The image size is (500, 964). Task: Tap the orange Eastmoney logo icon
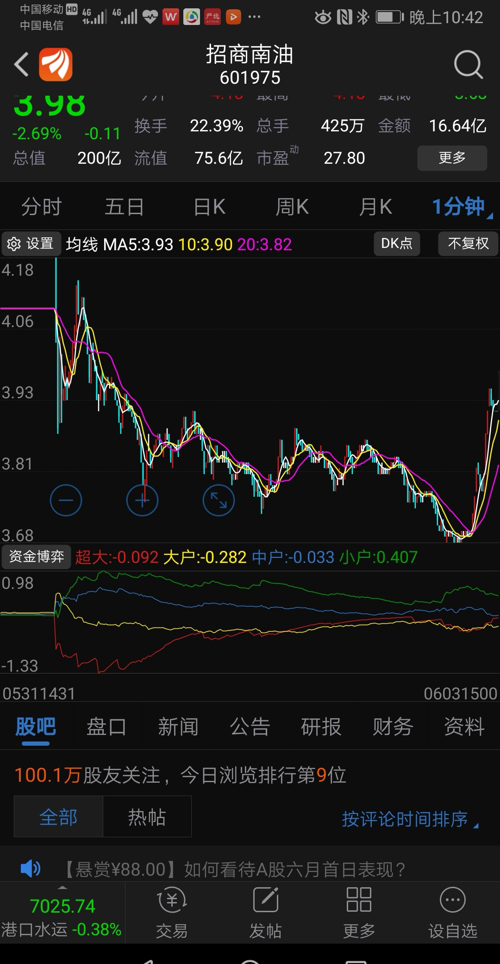pyautogui.click(x=56, y=65)
